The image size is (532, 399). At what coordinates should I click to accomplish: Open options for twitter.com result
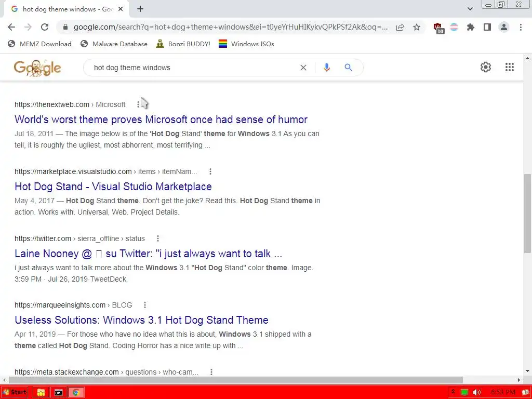click(158, 238)
